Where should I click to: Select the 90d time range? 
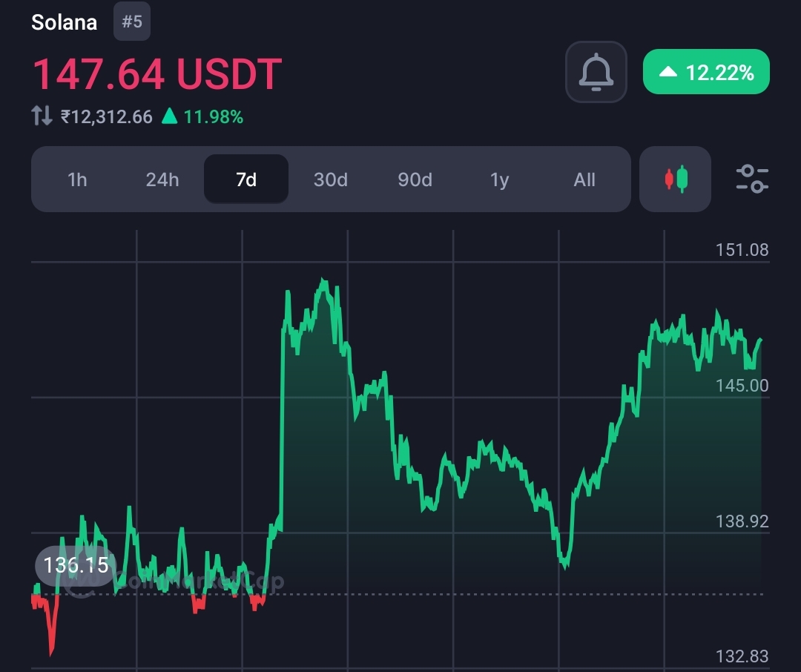[415, 179]
